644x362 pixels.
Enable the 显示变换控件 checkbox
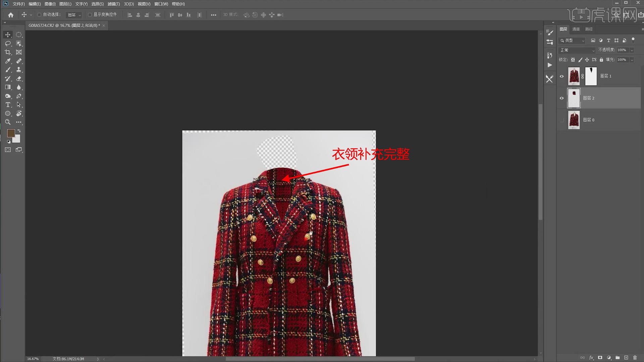tap(90, 15)
